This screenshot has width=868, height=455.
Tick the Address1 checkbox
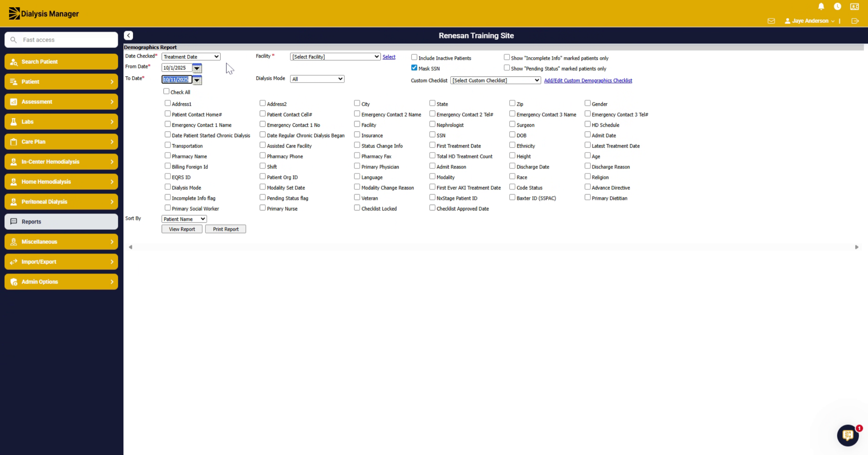point(167,103)
